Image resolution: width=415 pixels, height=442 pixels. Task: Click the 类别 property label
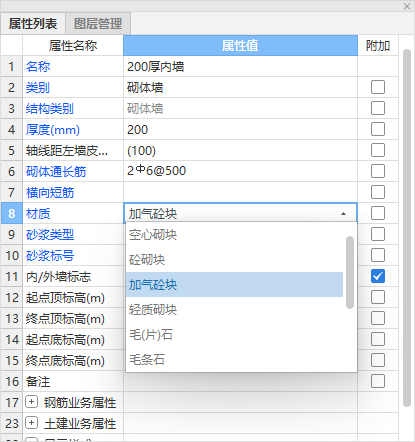[38, 88]
